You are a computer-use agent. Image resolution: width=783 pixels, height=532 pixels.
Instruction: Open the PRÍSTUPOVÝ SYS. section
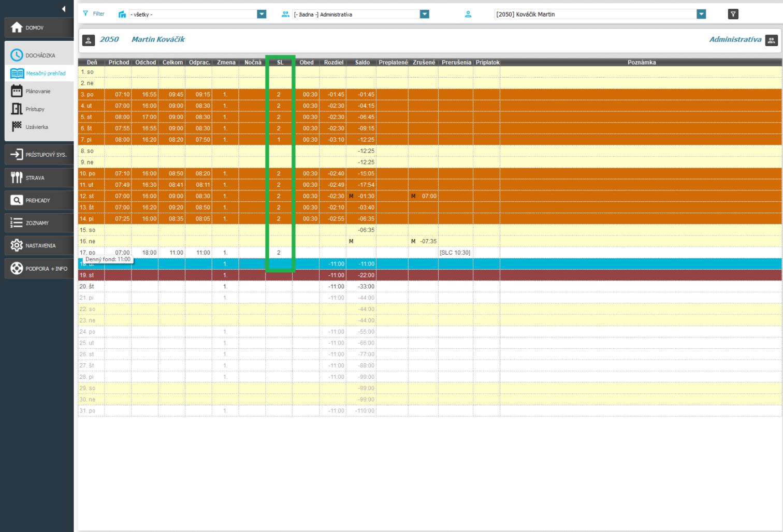pos(39,155)
